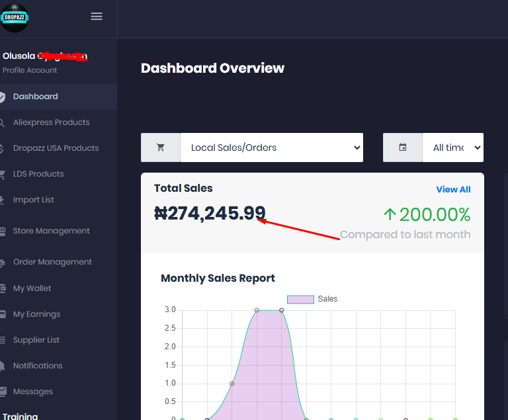Go to Aliexpress Products
508x420 pixels.
coord(51,122)
